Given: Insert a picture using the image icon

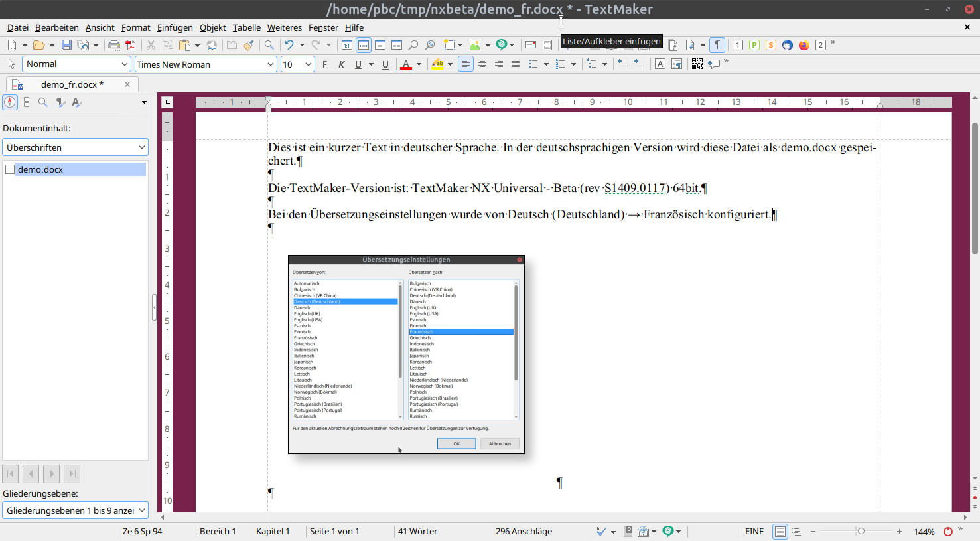Looking at the screenshot, I should [x=475, y=45].
